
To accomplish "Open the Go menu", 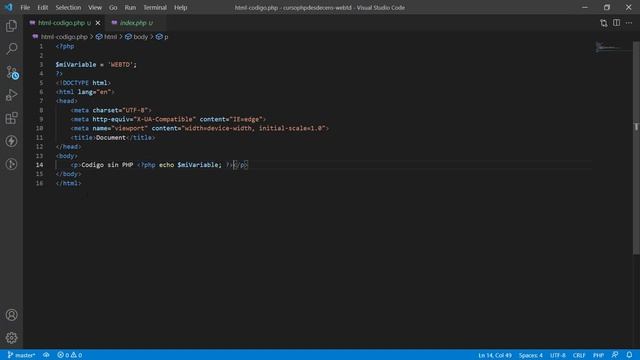I will (x=113, y=7).
